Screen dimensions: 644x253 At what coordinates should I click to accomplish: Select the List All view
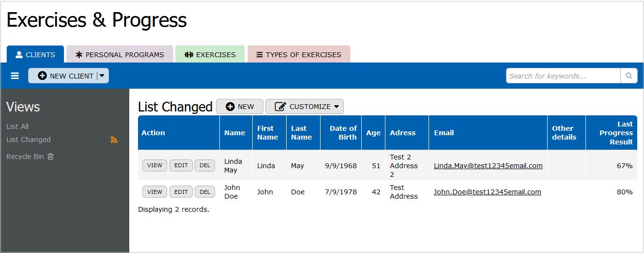coord(17,126)
